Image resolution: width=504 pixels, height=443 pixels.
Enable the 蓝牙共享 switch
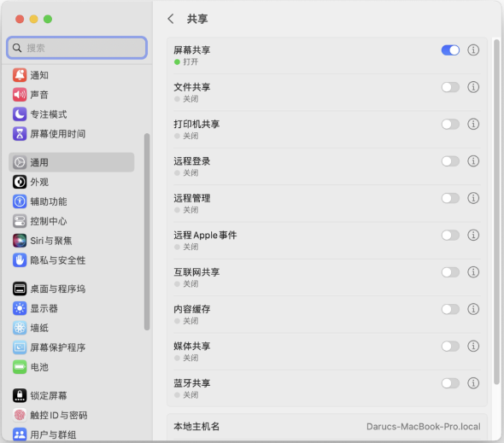(x=450, y=383)
